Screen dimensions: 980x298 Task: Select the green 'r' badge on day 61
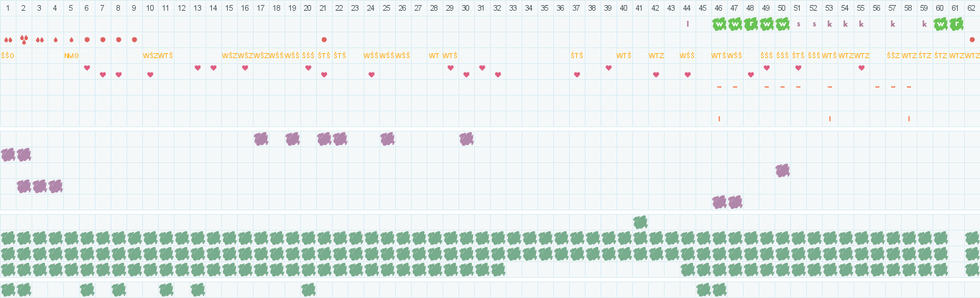[956, 24]
